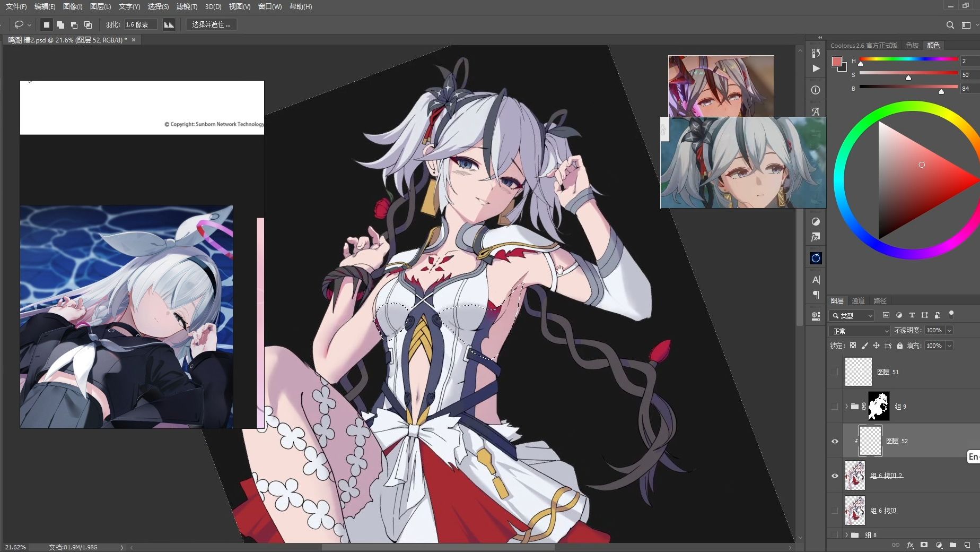Switch to the 色板 swatches tab
Image resolution: width=980 pixels, height=552 pixels.
912,46
